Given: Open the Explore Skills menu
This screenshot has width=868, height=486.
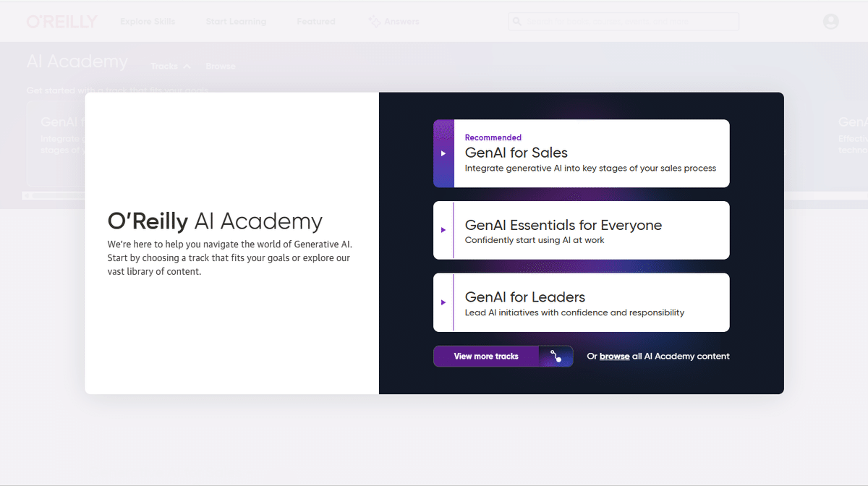Looking at the screenshot, I should 148,21.
